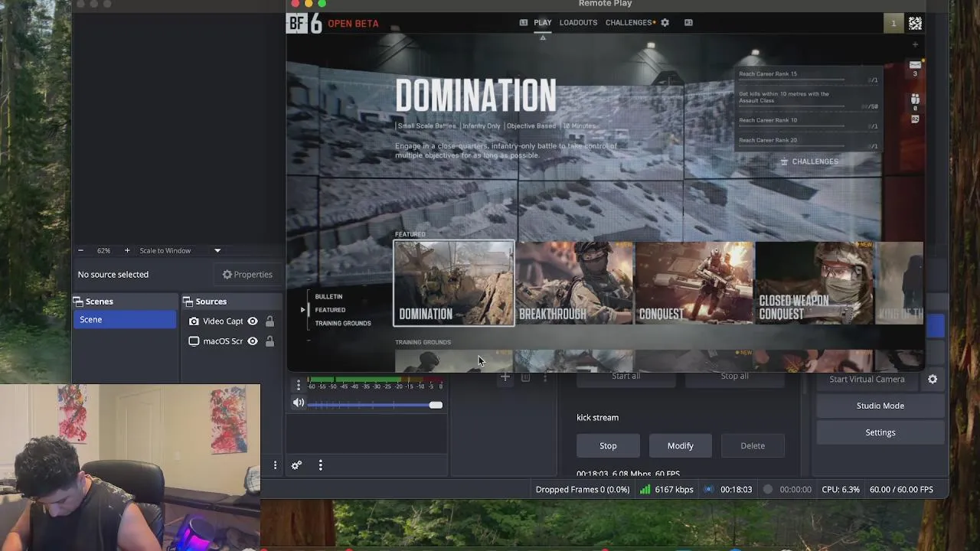Click the L1 shoulder icon left of PLAY
The image size is (980, 551).
tap(524, 23)
